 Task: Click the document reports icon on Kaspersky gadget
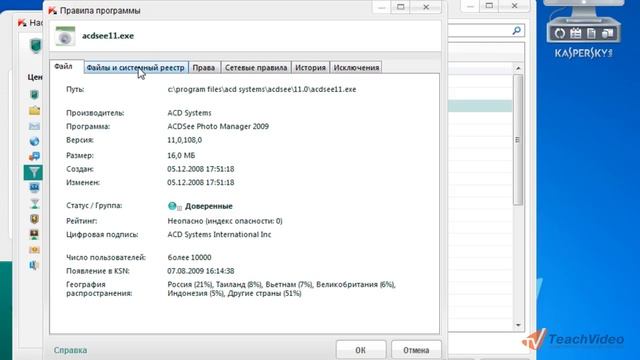591,33
